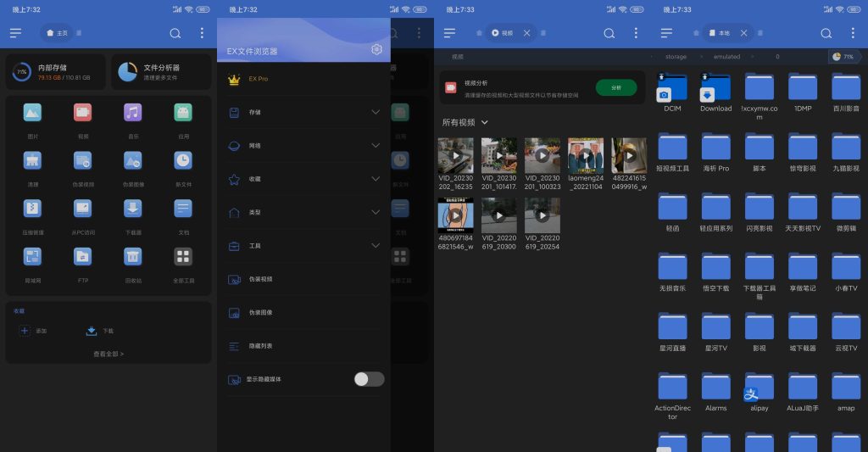This screenshot has width=868, height=452.
Task: Open the 全部工具 all tools grid icon
Action: [x=183, y=256]
